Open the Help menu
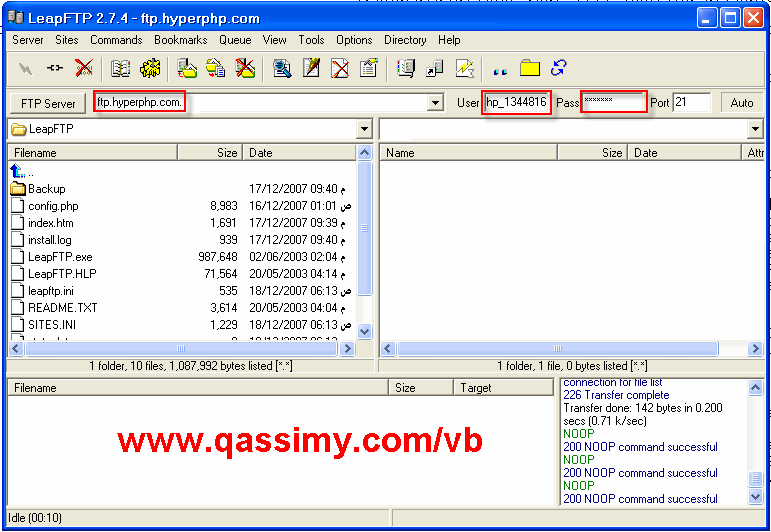The height and width of the screenshot is (532, 771). tap(449, 40)
